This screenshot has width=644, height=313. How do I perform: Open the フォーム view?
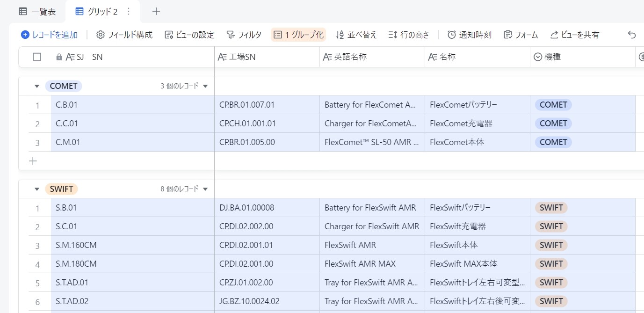521,35
